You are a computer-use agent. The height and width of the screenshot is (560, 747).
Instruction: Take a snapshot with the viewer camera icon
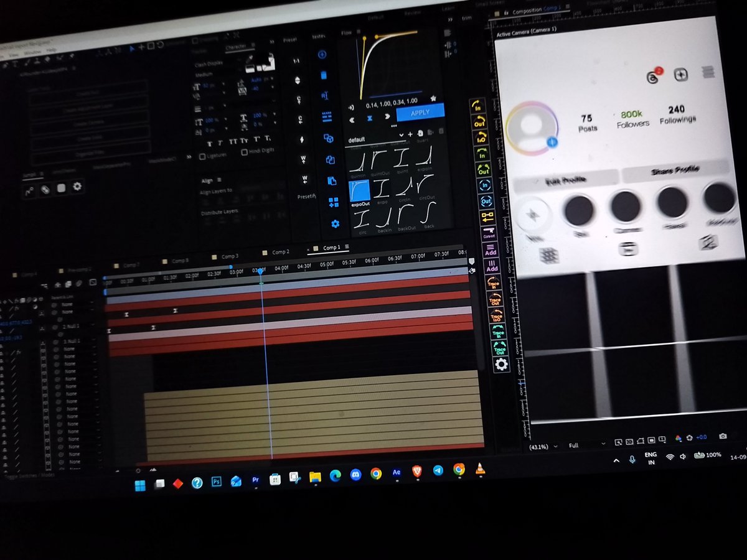[723, 436]
